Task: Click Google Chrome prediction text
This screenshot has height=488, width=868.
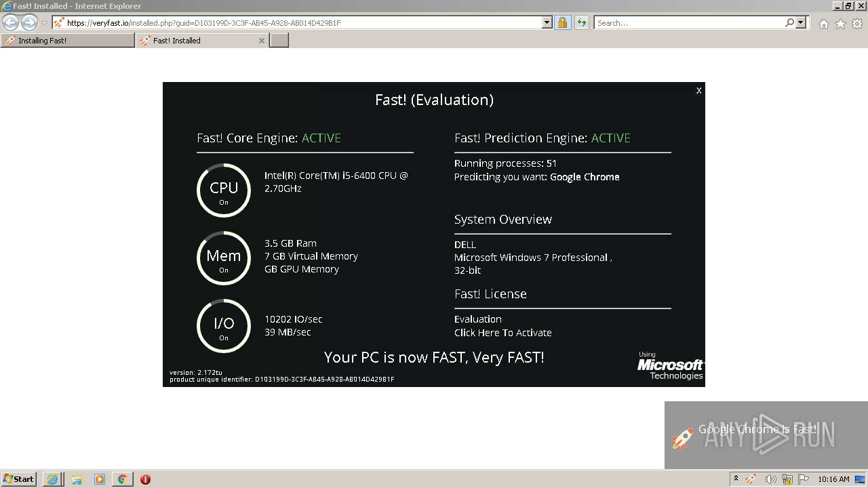Action: 585,177
